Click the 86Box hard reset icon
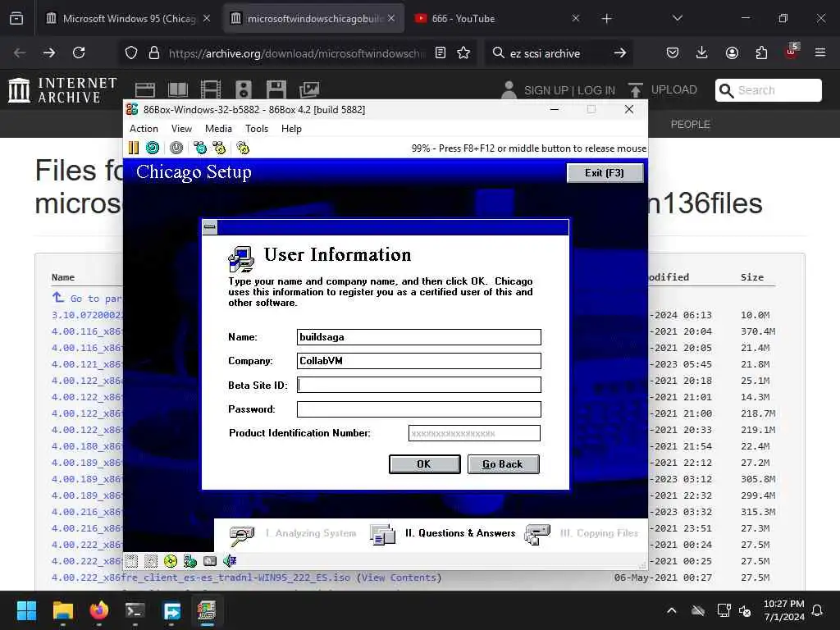Image resolution: width=840 pixels, height=630 pixels. click(x=153, y=148)
